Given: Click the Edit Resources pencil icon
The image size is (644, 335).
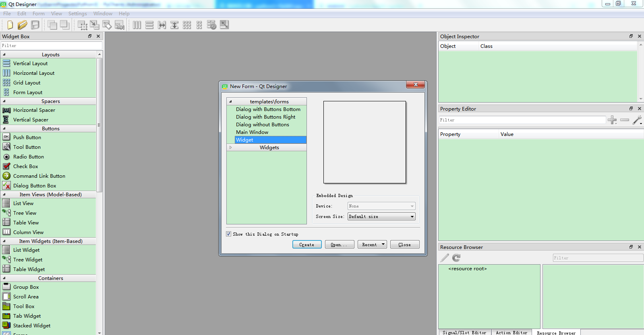Looking at the screenshot, I should click(445, 258).
